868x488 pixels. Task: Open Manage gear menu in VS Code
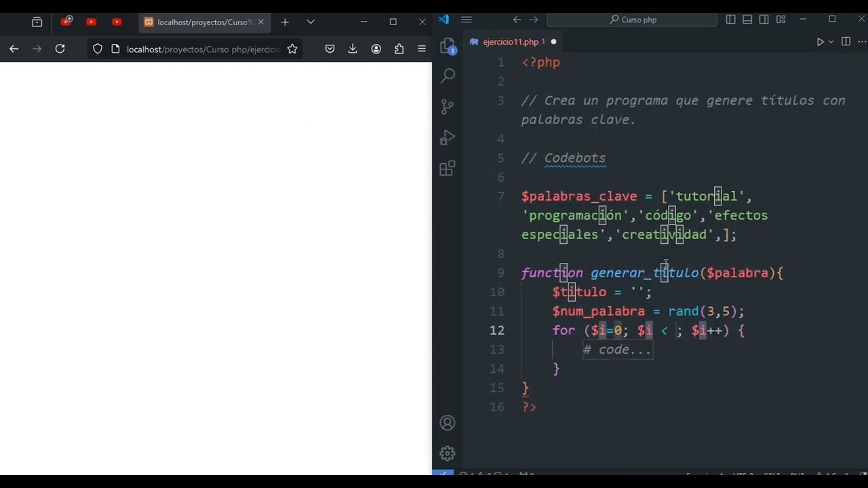point(448,453)
